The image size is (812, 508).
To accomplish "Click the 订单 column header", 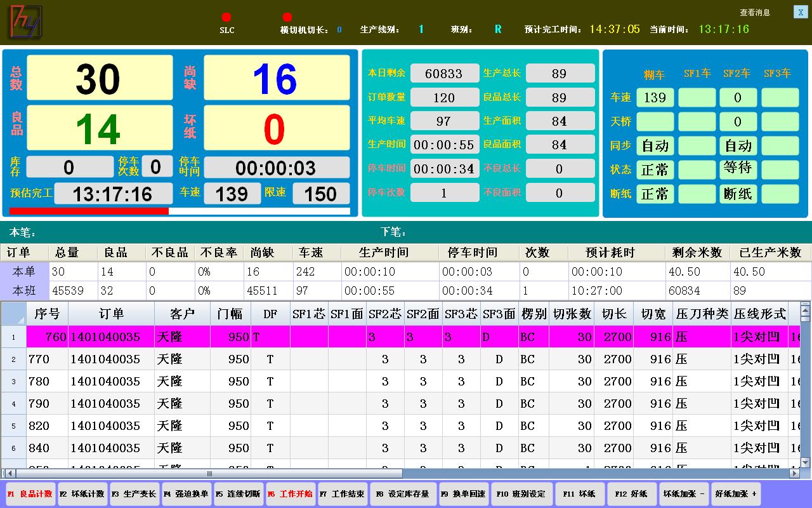I will click(111, 314).
